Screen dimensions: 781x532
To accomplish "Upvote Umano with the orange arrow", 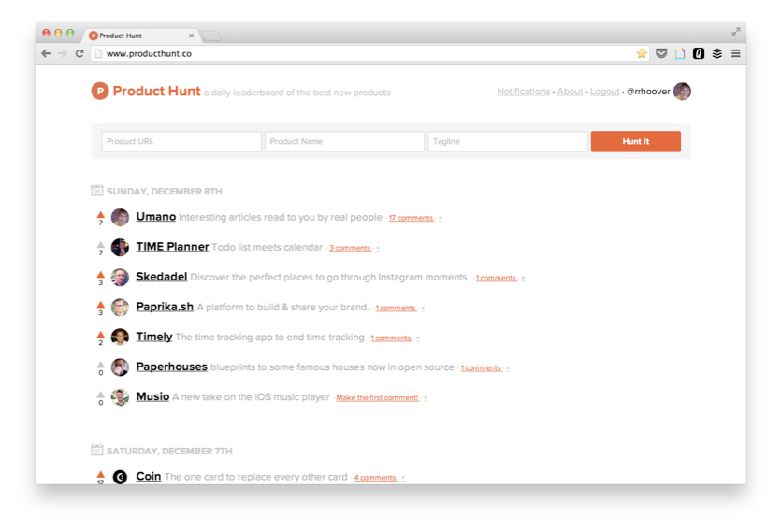I will [x=101, y=215].
